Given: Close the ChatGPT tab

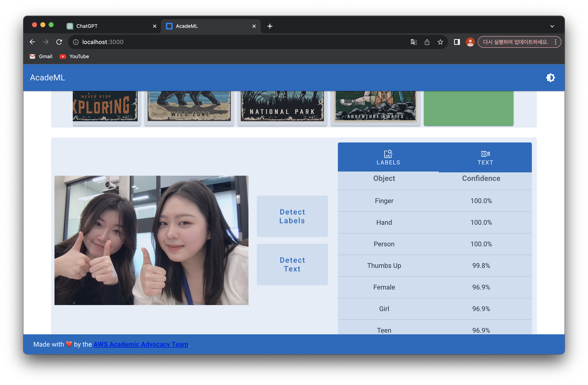Looking at the screenshot, I should tap(154, 26).
